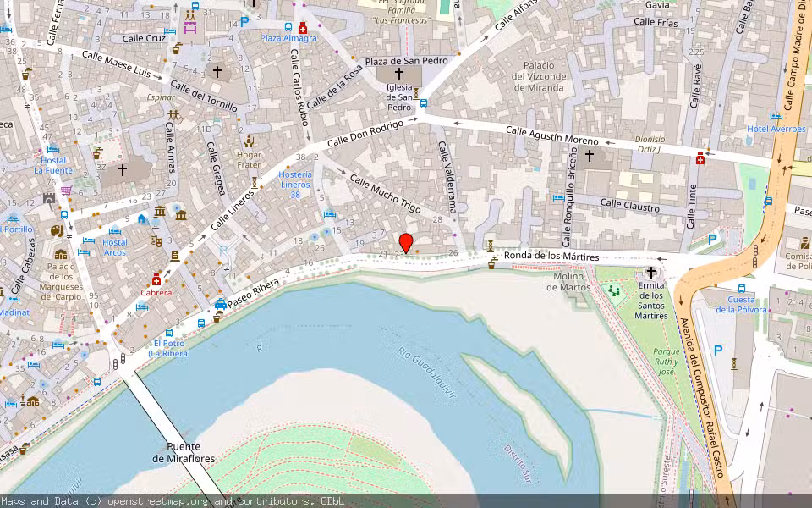
Task: Click the Río Guadalquivir river label
Action: coord(427,373)
